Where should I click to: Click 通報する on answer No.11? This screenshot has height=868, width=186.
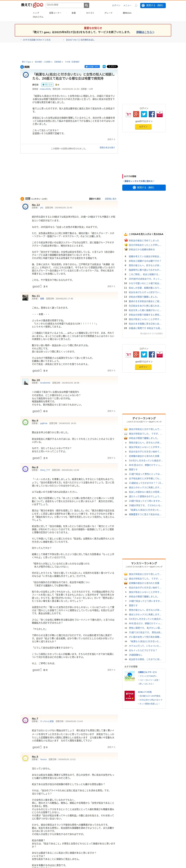pyautogui.click(x=111, y=371)
